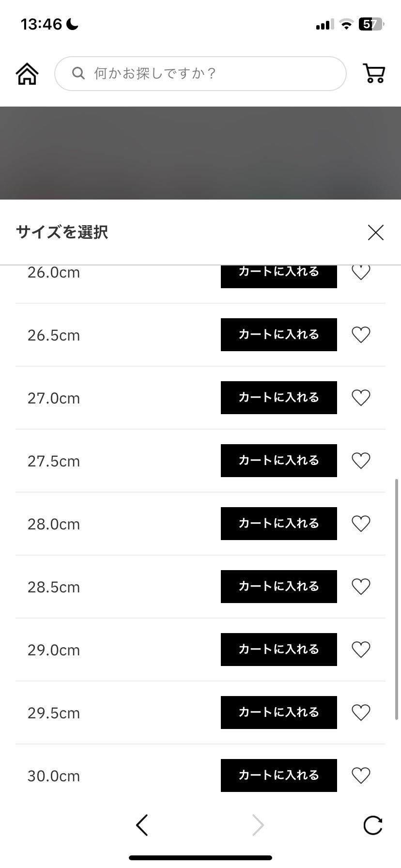Add 26.5cm size to cart
This screenshot has height=868, width=401.
tap(279, 335)
